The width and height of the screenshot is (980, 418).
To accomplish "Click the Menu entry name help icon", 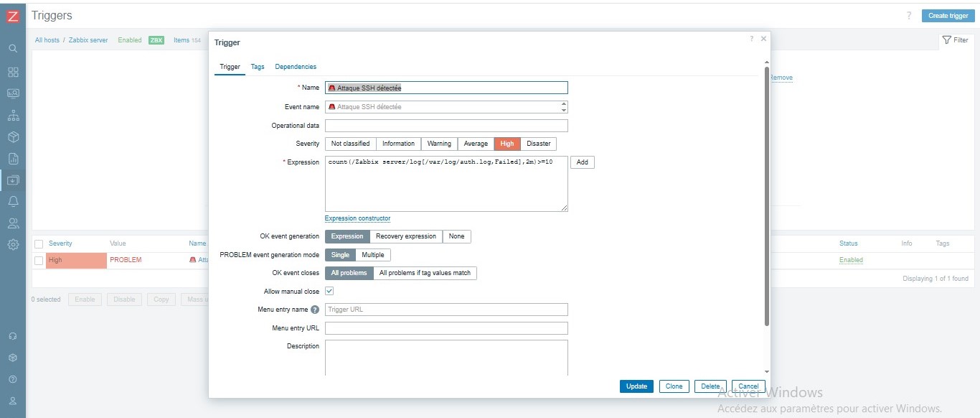I will click(x=315, y=310).
